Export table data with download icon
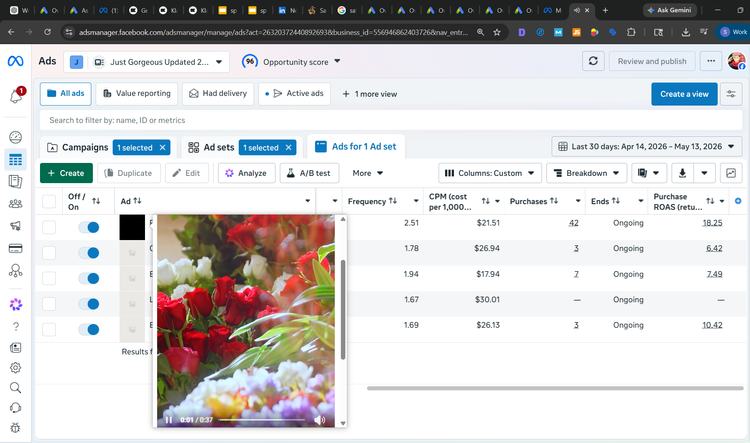Viewport: 750px width, 443px height. [x=683, y=173]
